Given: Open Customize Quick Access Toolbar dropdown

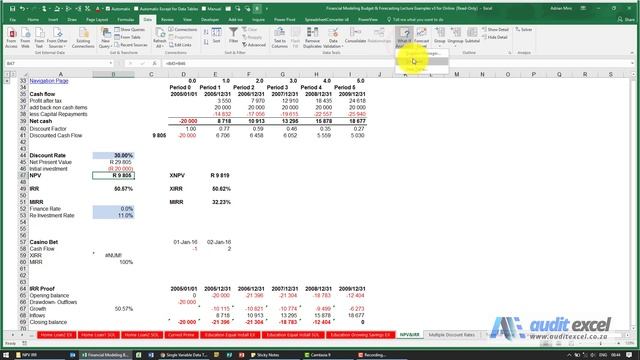Looking at the screenshot, I should (x=267, y=9).
